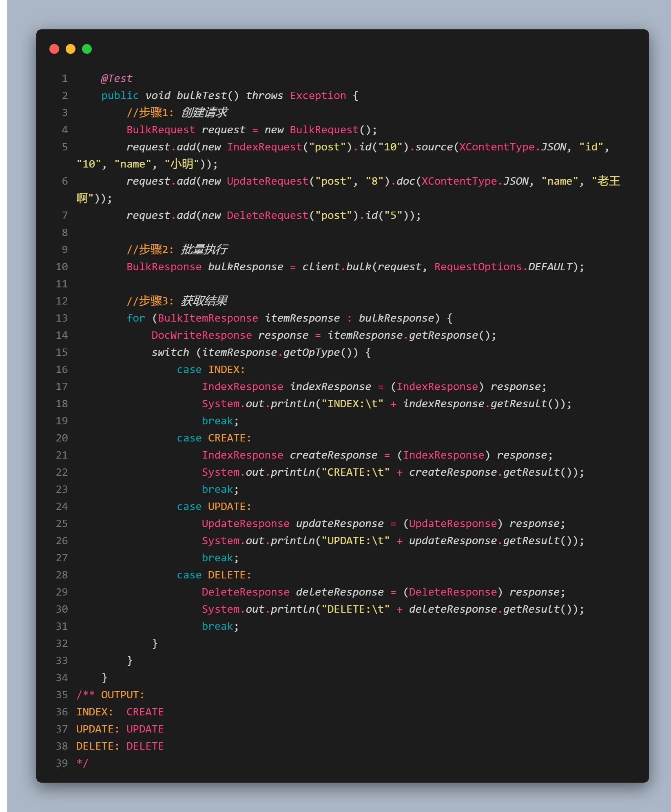Click IndexRequest on line 5
Viewport: 671px width, 812px height.
pyautogui.click(x=264, y=147)
